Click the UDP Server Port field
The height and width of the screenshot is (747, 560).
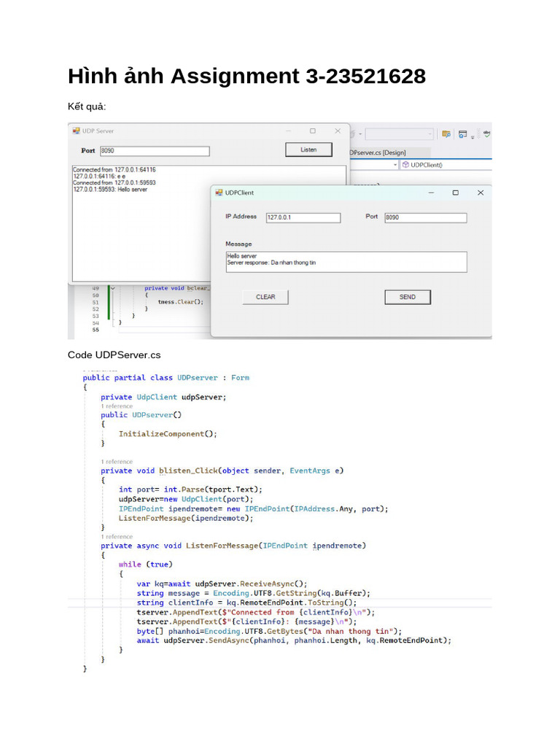[x=154, y=151]
